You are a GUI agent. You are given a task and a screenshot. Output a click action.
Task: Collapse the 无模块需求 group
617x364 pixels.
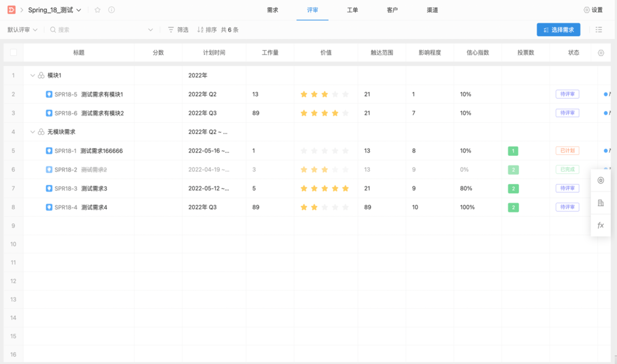point(32,132)
